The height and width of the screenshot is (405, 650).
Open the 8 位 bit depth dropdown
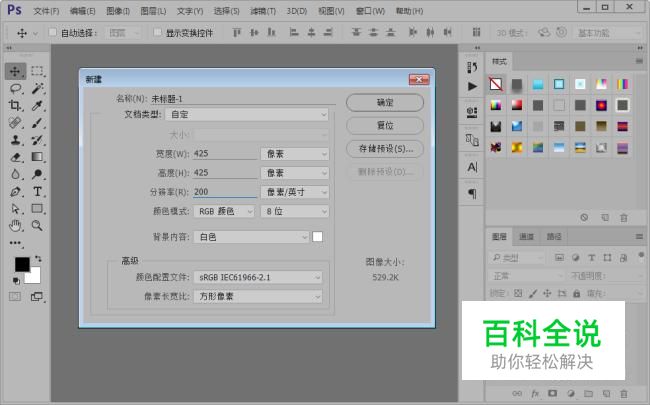pos(295,211)
